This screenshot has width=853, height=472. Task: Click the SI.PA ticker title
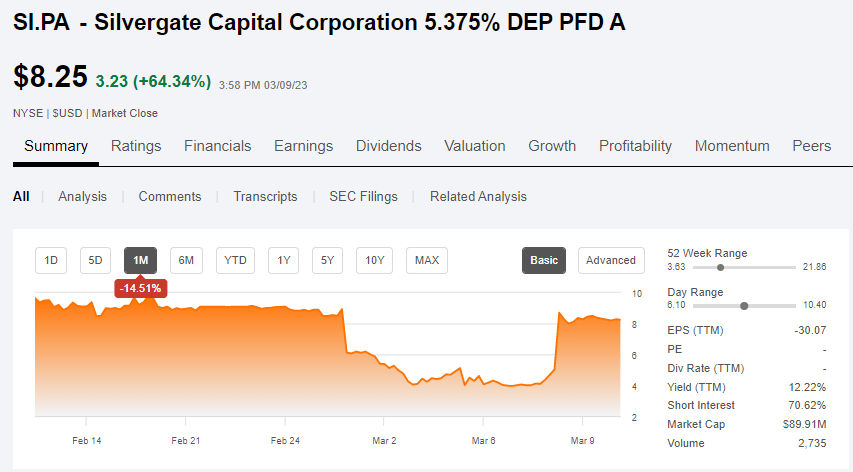tap(41, 22)
